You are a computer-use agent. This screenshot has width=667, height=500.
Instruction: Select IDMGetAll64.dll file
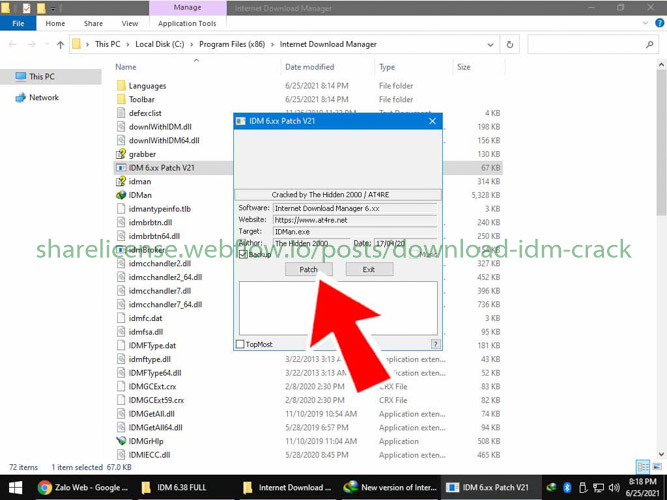coord(155,427)
